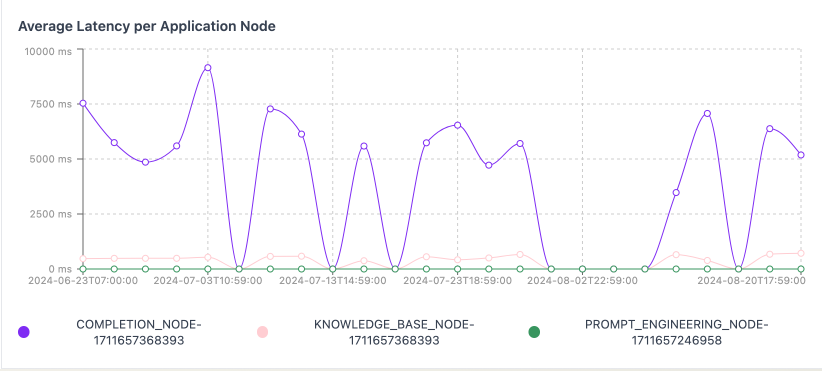Click the purple data point on the 2024-07-23T18:59:00 gridline
Viewport: 822px width, 371px height.
pos(457,125)
